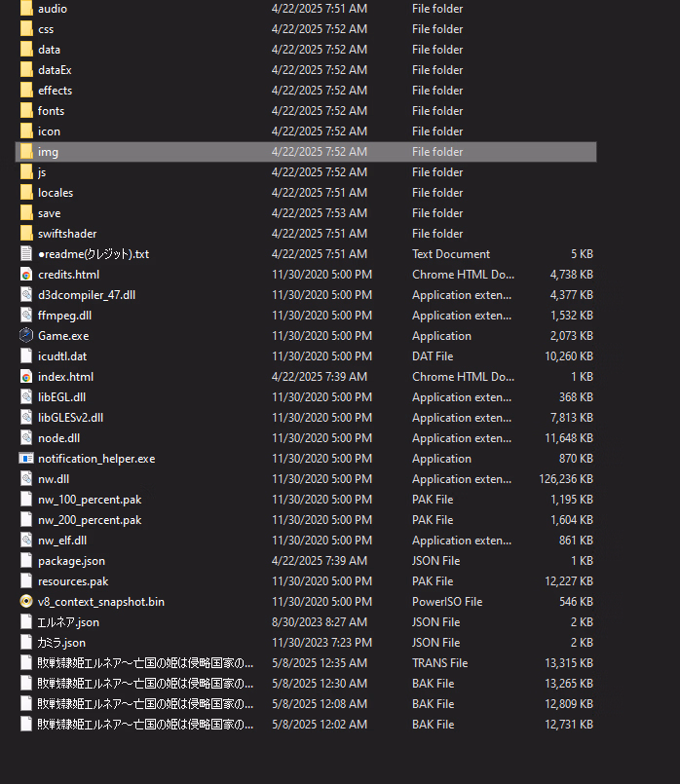Click the 8/30/2023 8:27 AM date

pyautogui.click(x=320, y=622)
